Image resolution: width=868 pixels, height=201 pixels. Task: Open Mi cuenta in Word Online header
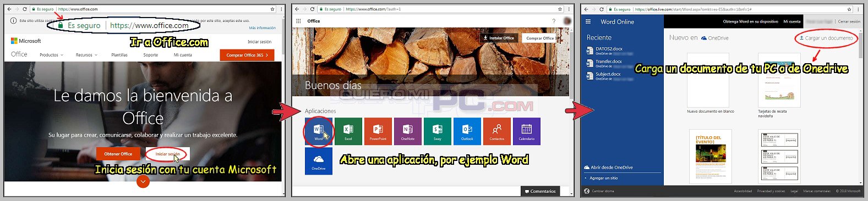[792, 21]
